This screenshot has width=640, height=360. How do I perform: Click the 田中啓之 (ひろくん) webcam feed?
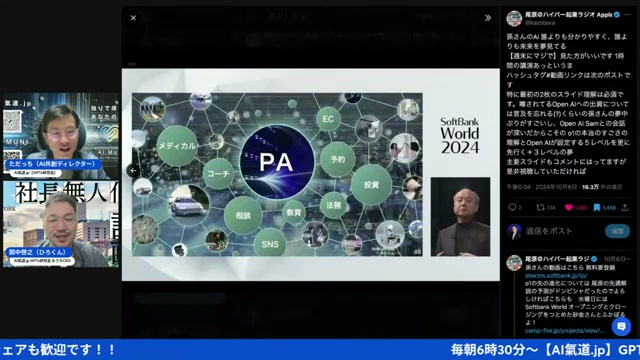click(61, 224)
